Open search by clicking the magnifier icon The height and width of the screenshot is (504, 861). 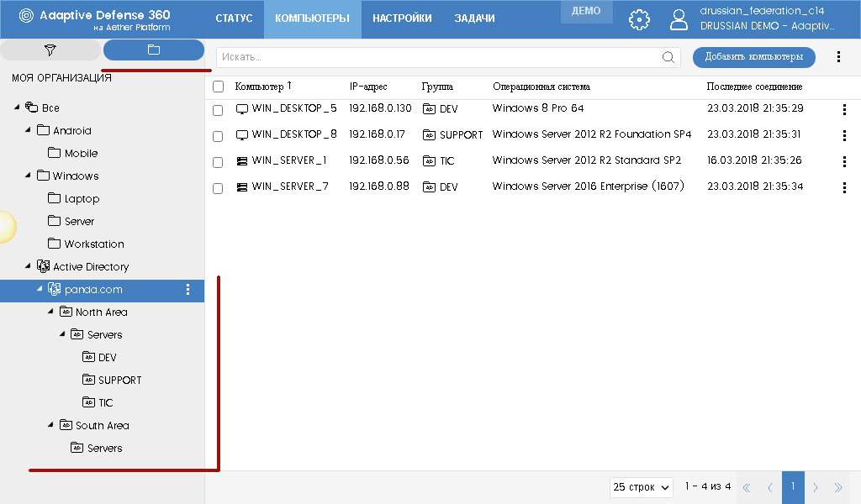click(668, 56)
